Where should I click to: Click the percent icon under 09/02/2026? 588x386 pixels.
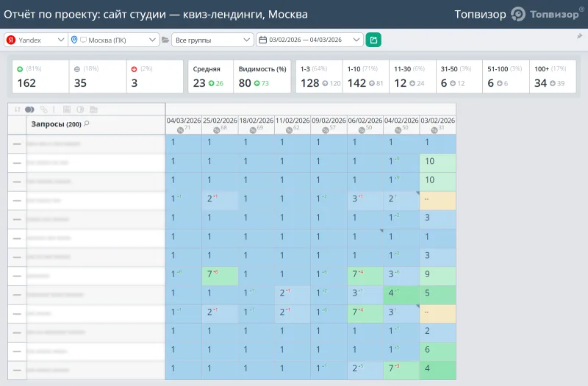(326, 130)
